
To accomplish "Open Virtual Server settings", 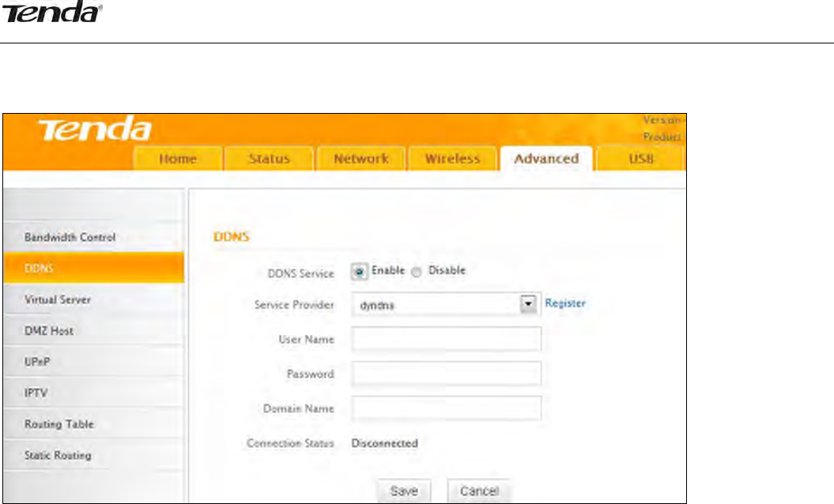I will [93, 299].
